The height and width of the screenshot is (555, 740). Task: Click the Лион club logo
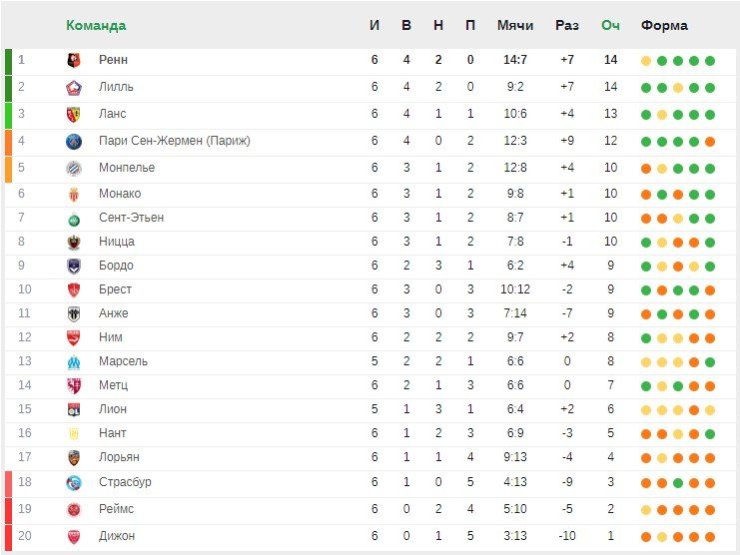point(74,410)
